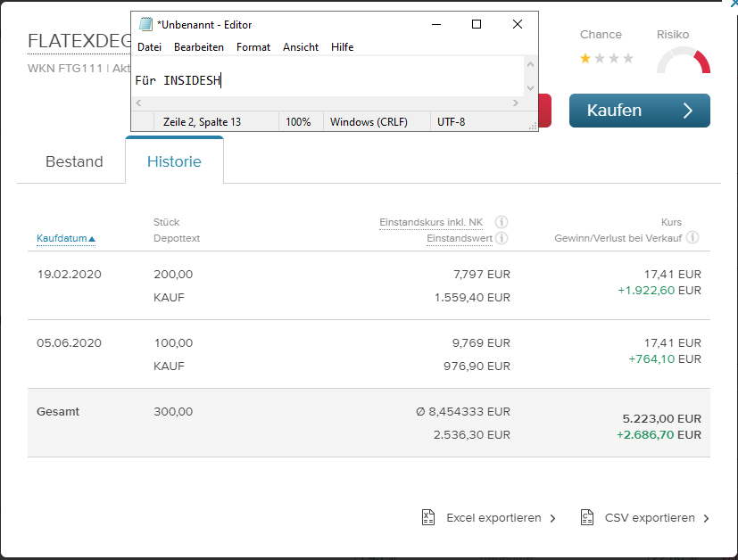
Task: Click Notepad's scroll-left arrow
Action: 137,103
